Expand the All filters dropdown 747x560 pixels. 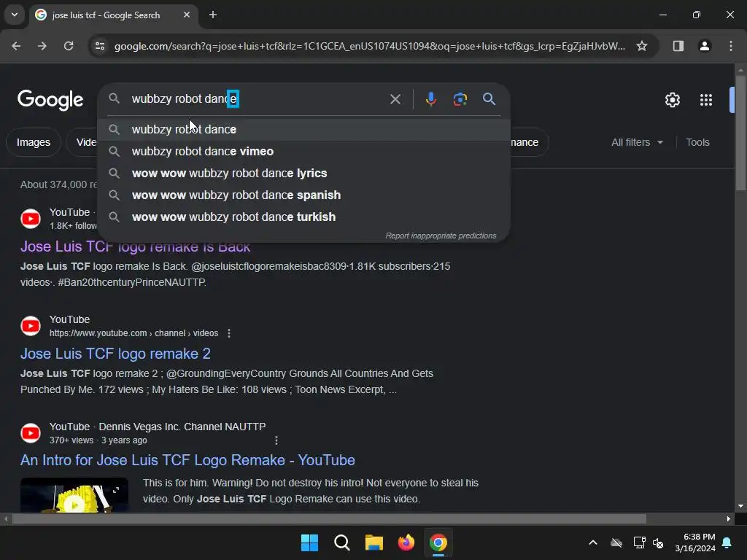point(637,142)
